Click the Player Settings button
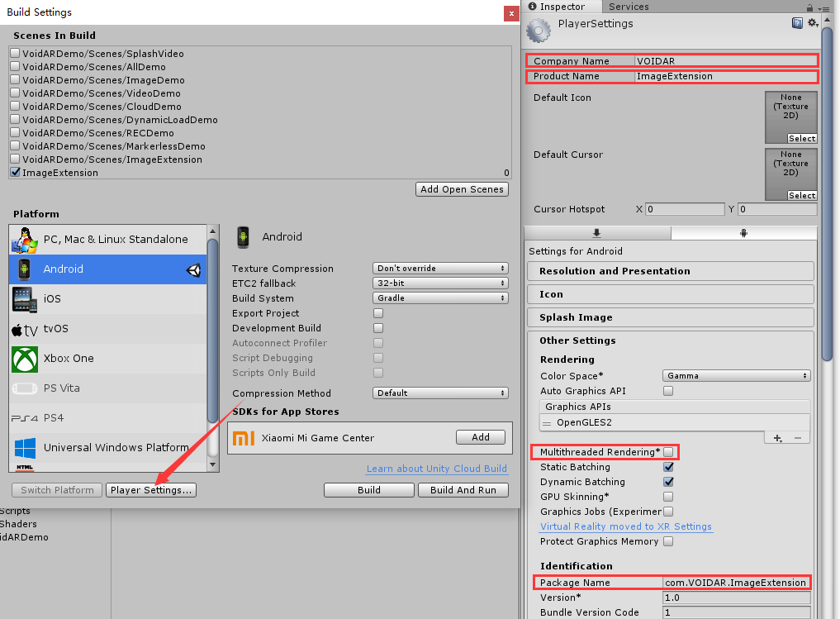This screenshot has width=840, height=619. [x=151, y=490]
